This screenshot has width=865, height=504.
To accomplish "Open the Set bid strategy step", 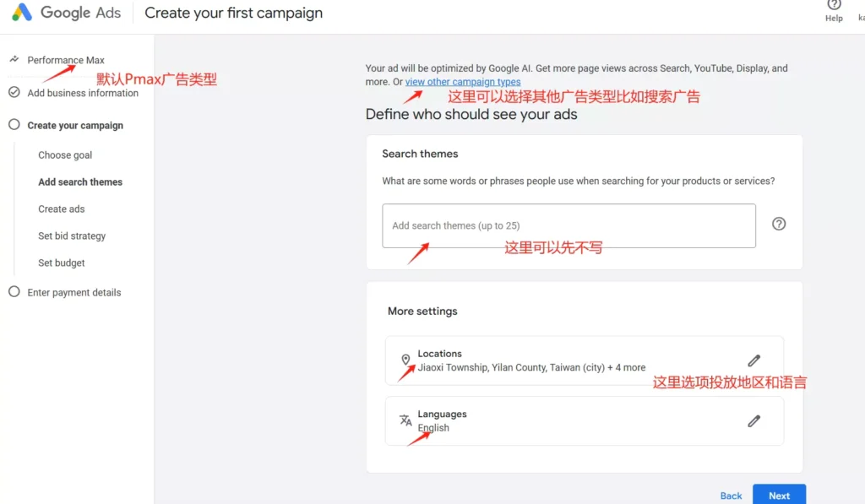I will [x=71, y=236].
